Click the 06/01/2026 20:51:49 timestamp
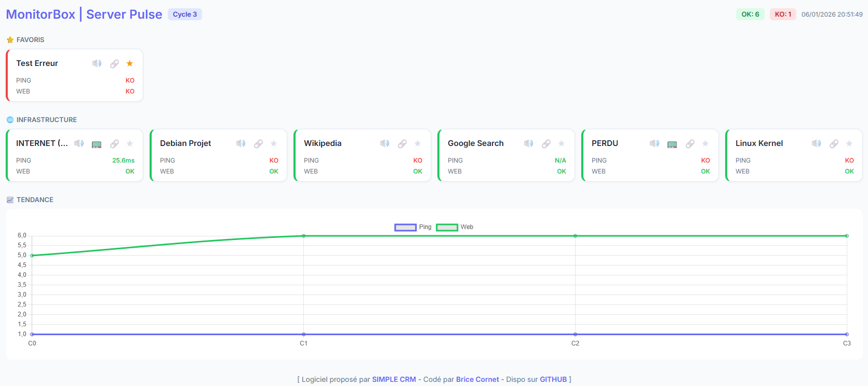The image size is (868, 386). coord(832,14)
